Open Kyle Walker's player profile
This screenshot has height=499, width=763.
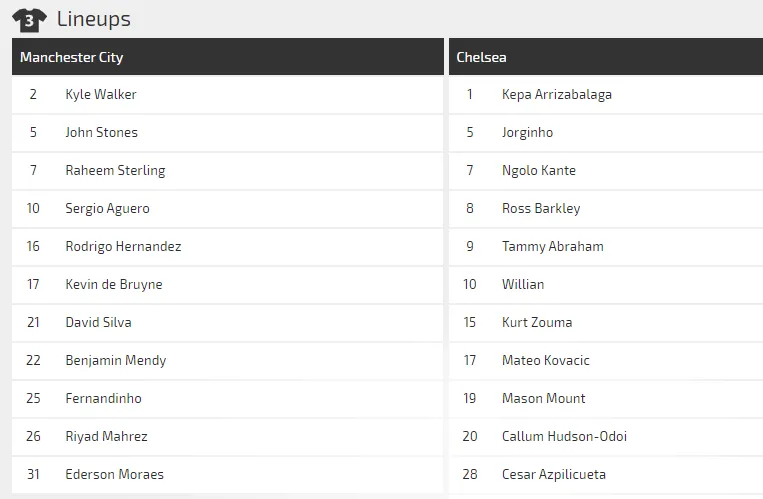(101, 95)
